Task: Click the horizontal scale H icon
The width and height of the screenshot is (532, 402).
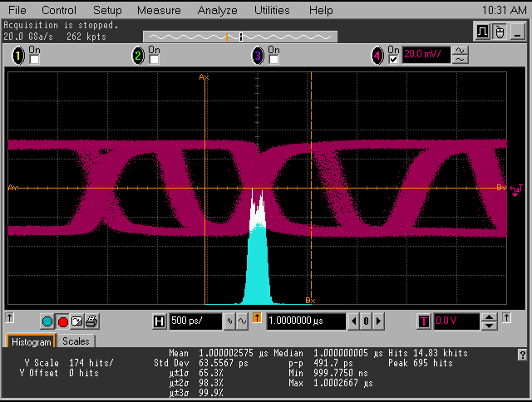Action: tap(160, 321)
